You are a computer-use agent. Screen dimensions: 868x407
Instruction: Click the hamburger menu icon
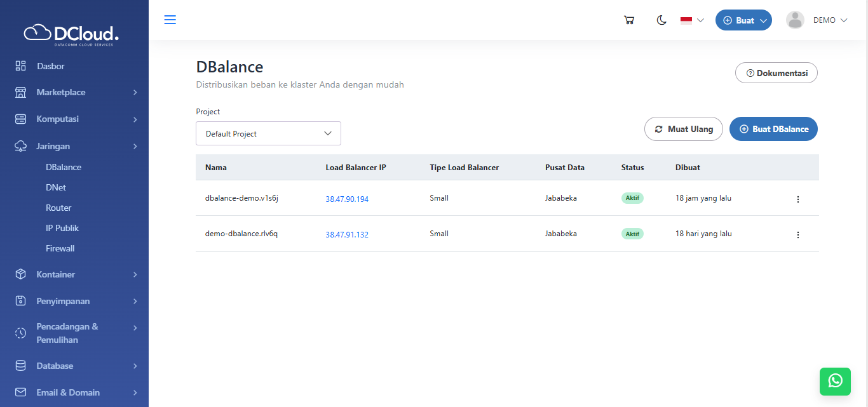coord(170,20)
